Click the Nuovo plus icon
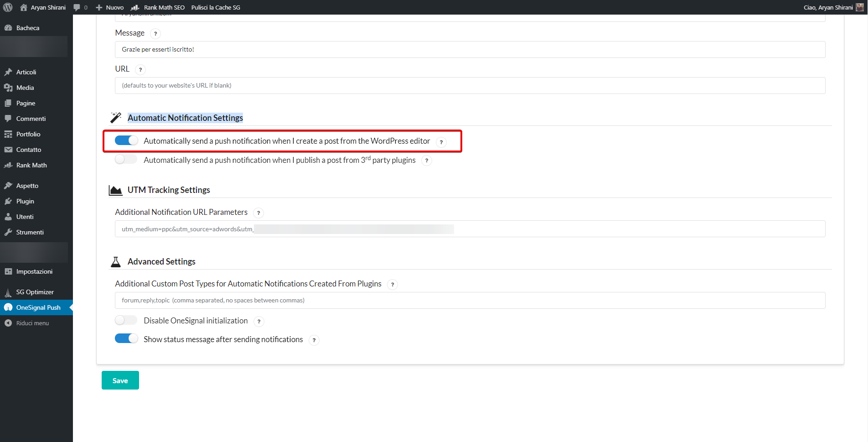 [x=99, y=7]
